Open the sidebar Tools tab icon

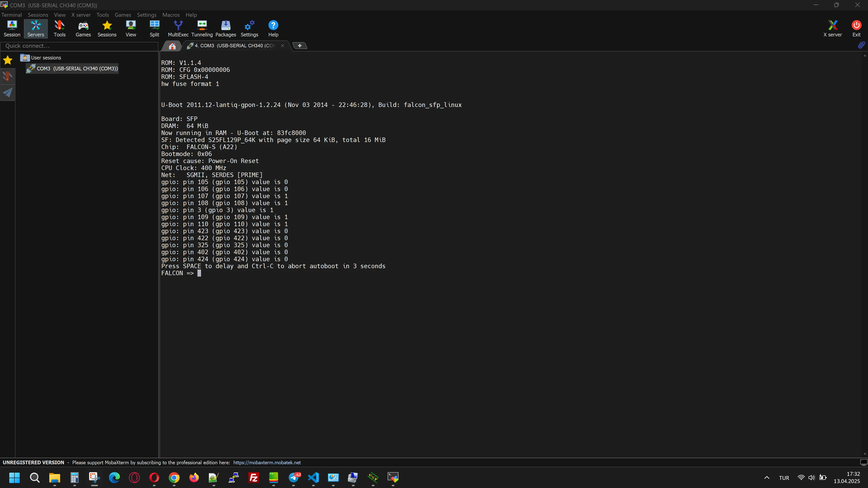[x=7, y=76]
